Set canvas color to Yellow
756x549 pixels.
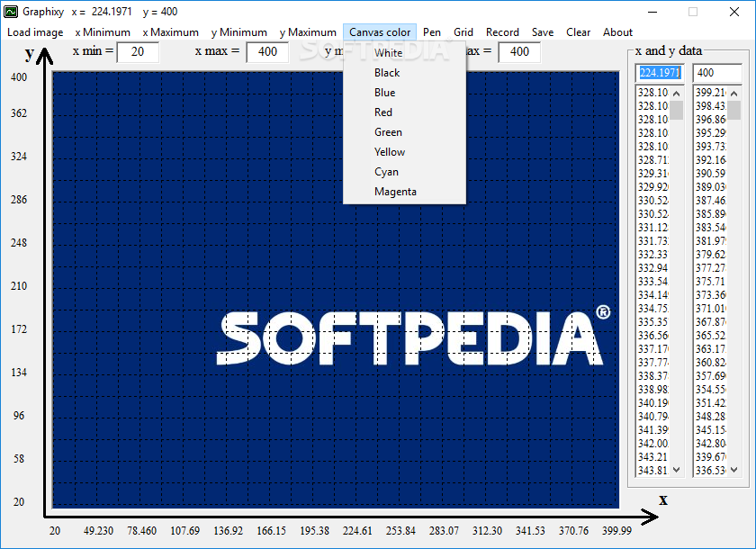(x=404, y=152)
